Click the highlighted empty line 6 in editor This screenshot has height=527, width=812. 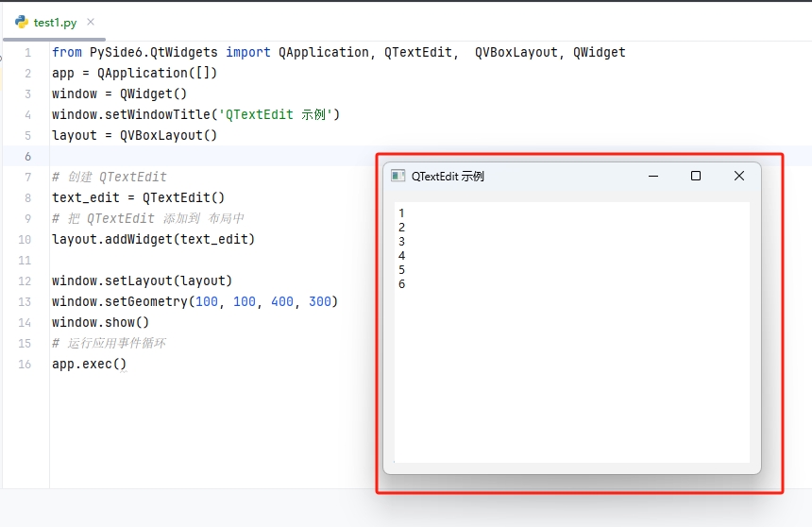point(208,156)
